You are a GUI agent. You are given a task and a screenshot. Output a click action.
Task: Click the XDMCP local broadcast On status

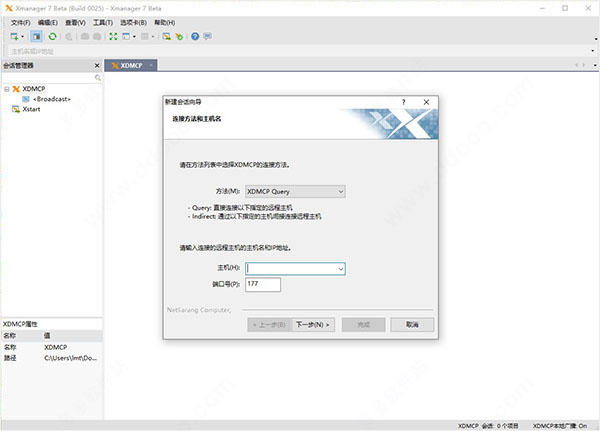[x=560, y=426]
